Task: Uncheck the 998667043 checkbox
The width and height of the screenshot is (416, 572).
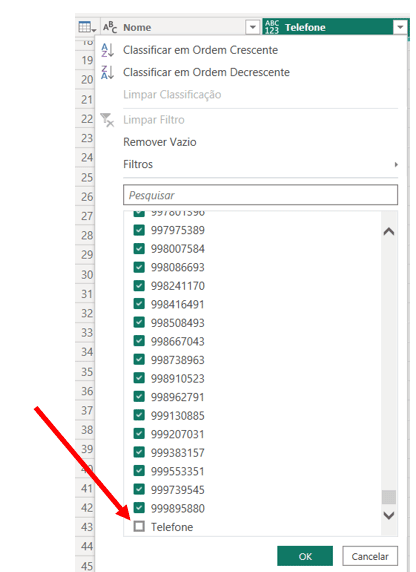Action: 139,341
